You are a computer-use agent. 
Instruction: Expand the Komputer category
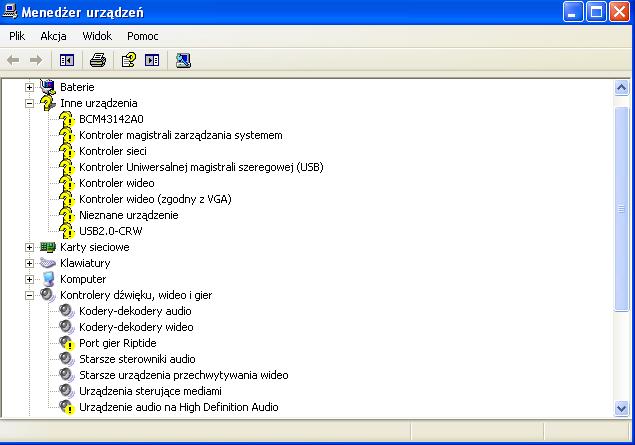click(x=29, y=279)
